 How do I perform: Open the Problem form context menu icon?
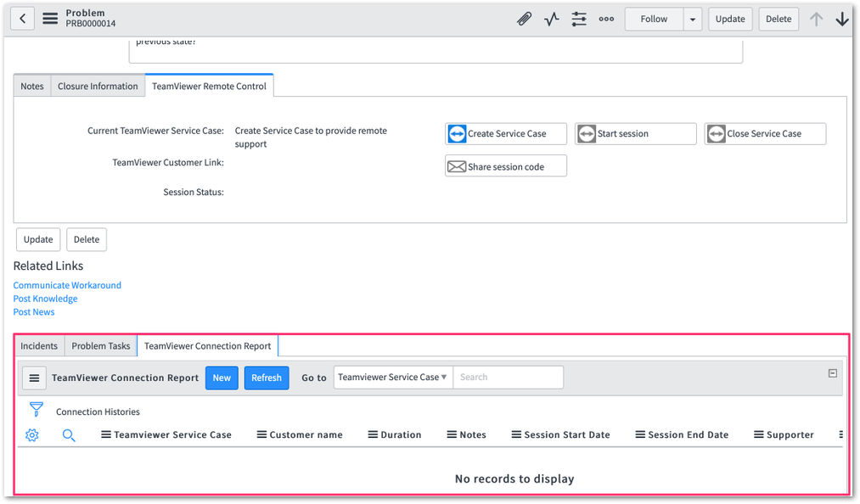coord(50,19)
